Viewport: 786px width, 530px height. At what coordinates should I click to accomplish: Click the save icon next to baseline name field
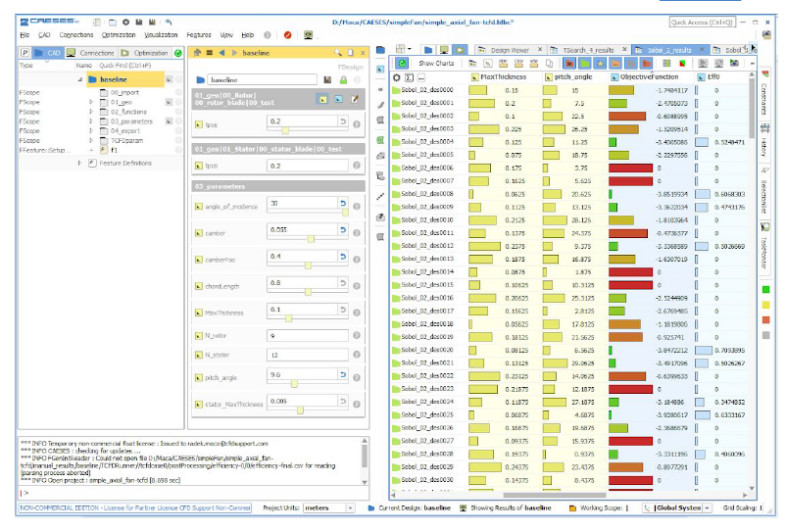tap(327, 80)
